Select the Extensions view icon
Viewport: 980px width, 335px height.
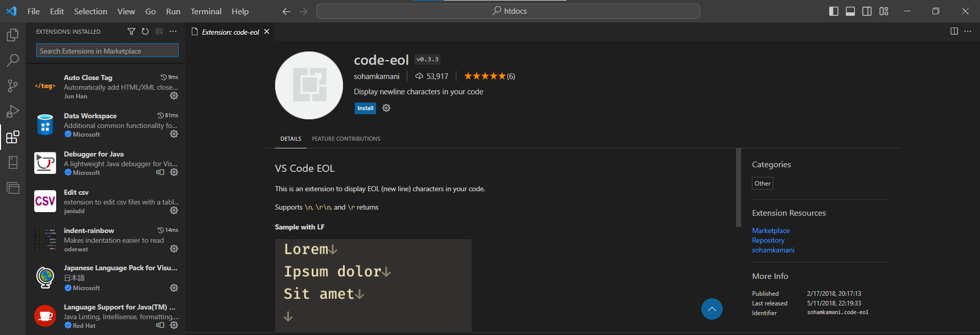coord(13,137)
